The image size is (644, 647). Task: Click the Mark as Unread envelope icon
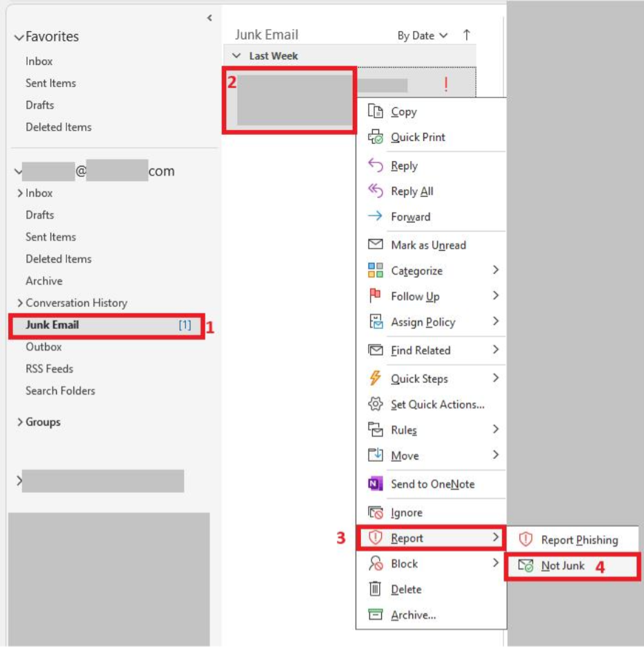click(x=375, y=245)
